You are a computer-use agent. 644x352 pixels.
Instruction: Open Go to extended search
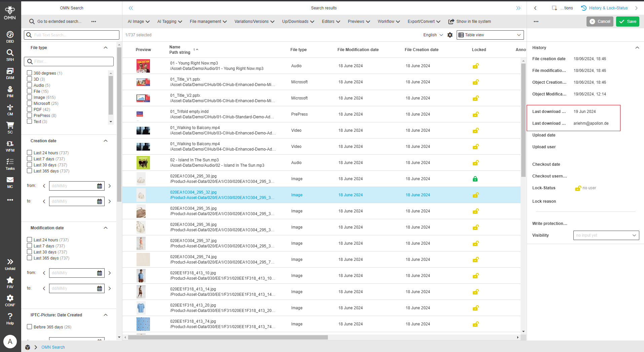60,21
